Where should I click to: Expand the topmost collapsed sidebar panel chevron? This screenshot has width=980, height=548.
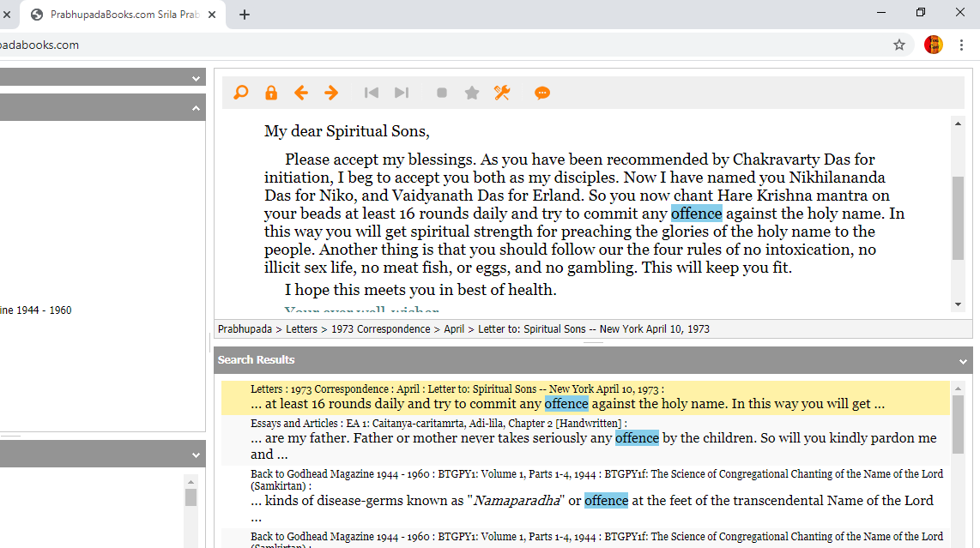click(197, 78)
